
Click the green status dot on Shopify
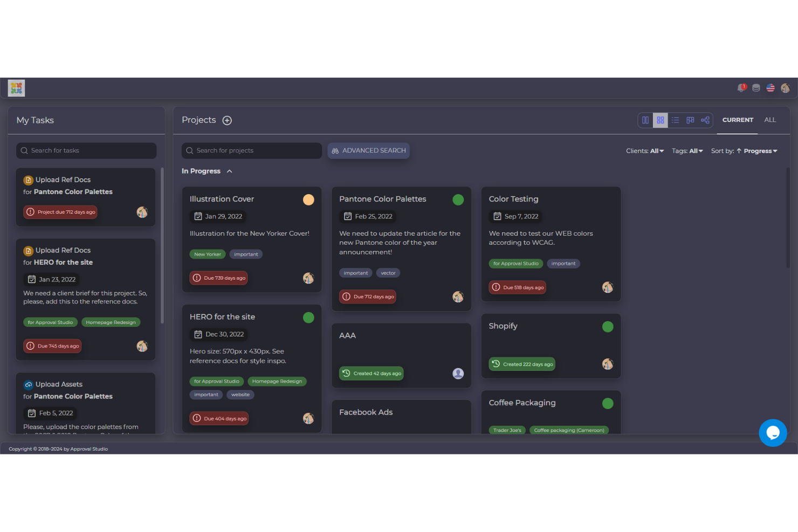pos(608,327)
